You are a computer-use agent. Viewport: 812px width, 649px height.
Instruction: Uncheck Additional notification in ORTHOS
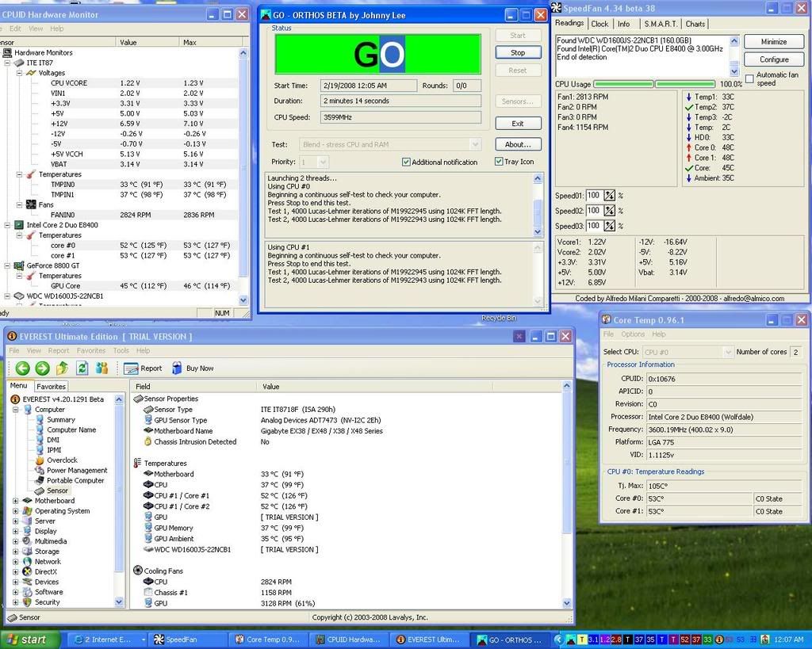tap(407, 162)
